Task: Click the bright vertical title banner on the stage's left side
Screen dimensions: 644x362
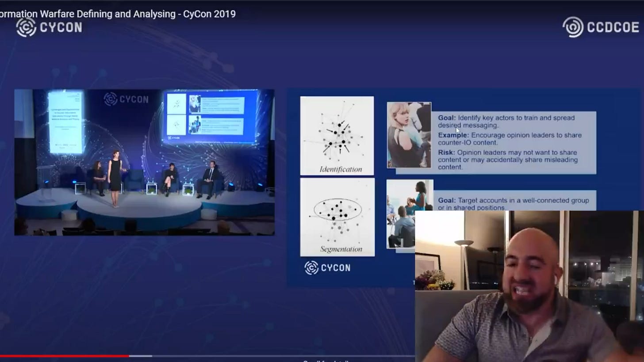Action: coord(65,122)
